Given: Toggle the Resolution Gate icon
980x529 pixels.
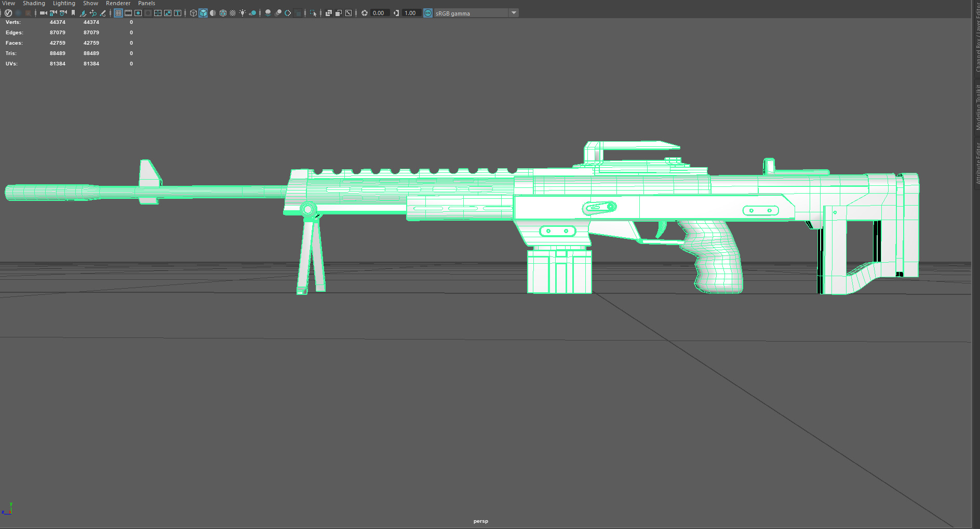Looking at the screenshot, I should pyautogui.click(x=138, y=13).
